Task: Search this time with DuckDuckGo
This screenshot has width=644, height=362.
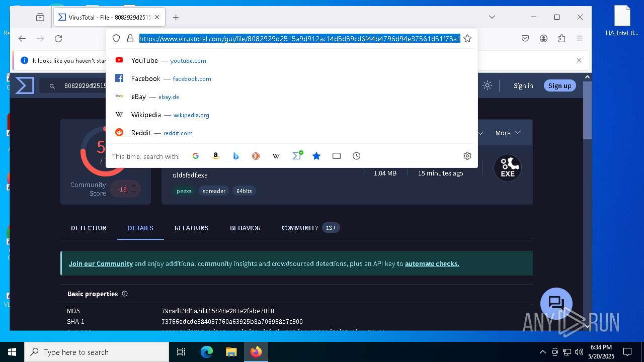Action: 256,156
